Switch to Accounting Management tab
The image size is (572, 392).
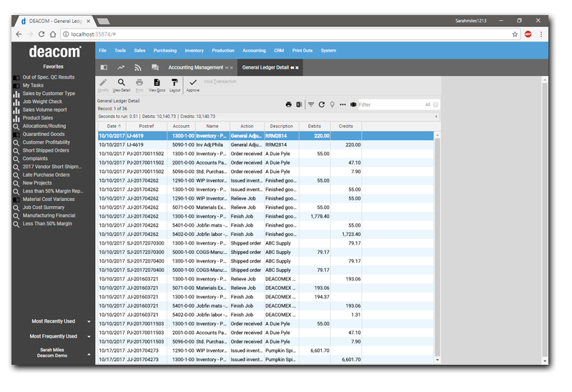195,67
